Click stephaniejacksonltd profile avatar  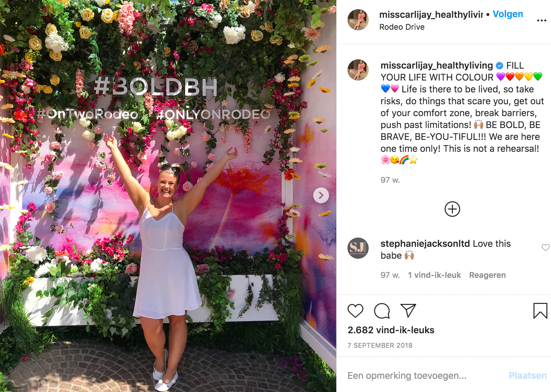click(358, 248)
